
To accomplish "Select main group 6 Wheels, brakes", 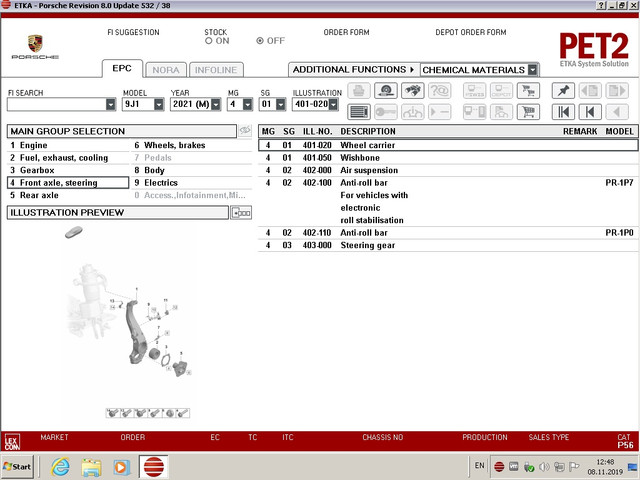I will [192, 145].
